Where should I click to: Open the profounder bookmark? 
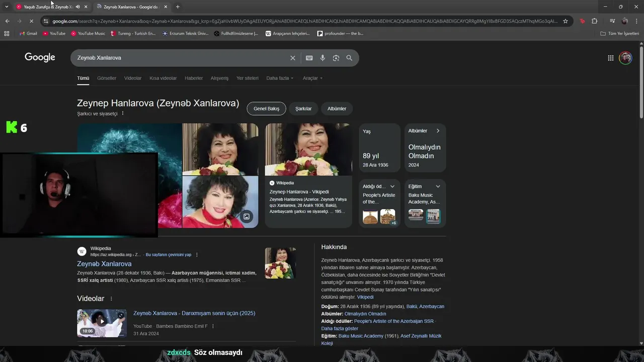pyautogui.click(x=340, y=34)
